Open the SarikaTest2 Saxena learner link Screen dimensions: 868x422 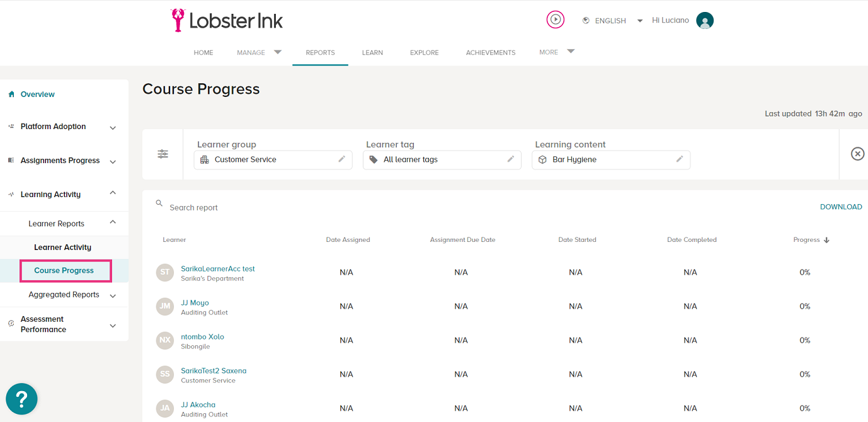coord(214,371)
